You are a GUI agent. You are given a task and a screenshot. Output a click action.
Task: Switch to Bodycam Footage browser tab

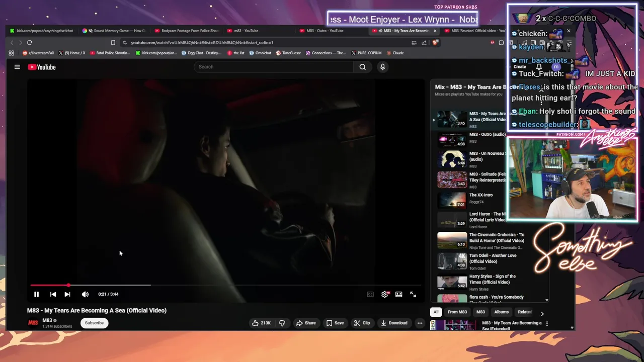(187, 31)
